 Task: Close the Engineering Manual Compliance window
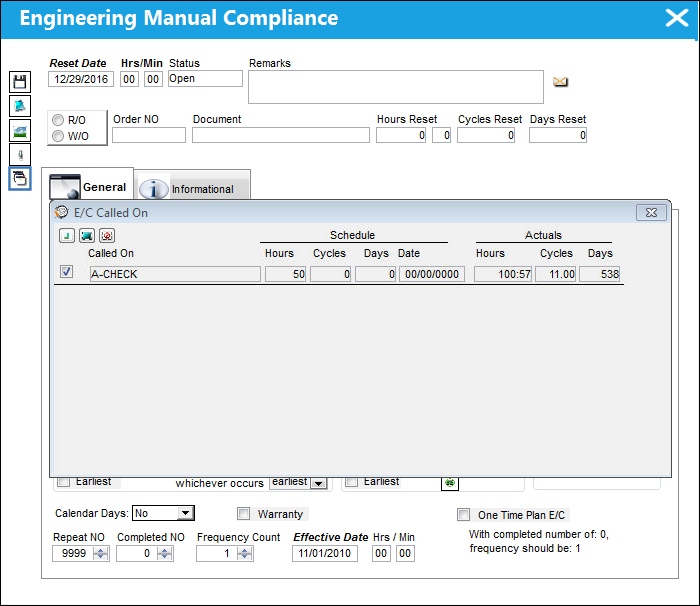[677, 18]
